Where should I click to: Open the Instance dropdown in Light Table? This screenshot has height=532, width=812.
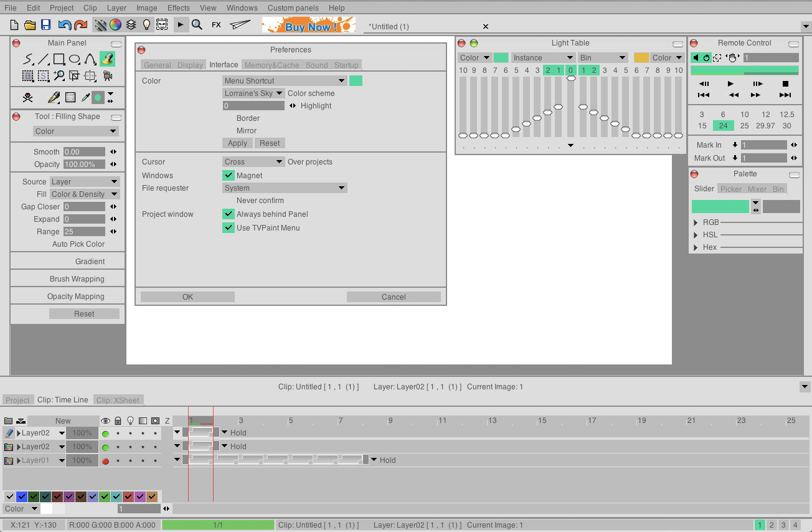[x=542, y=58]
